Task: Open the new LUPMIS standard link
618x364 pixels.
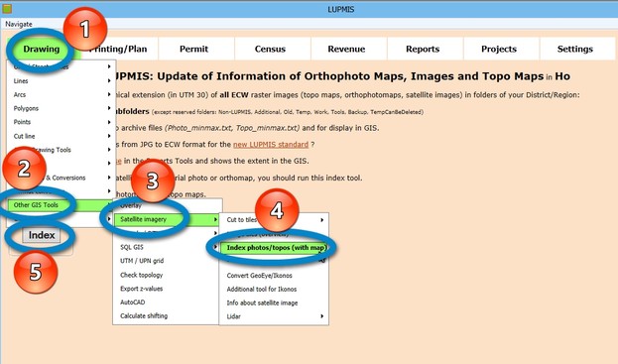Action: [x=271, y=144]
